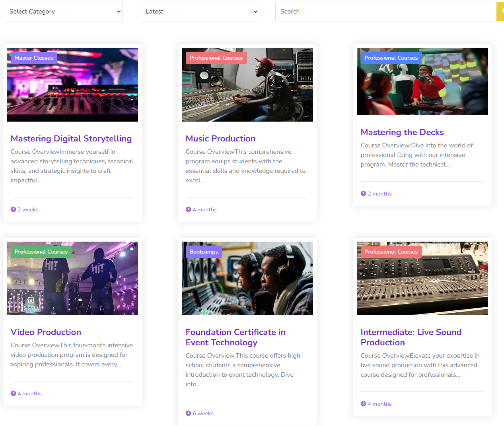Image resolution: width=504 pixels, height=426 pixels.
Task: View Intermediate: Live Sound Production course
Action: point(411,337)
